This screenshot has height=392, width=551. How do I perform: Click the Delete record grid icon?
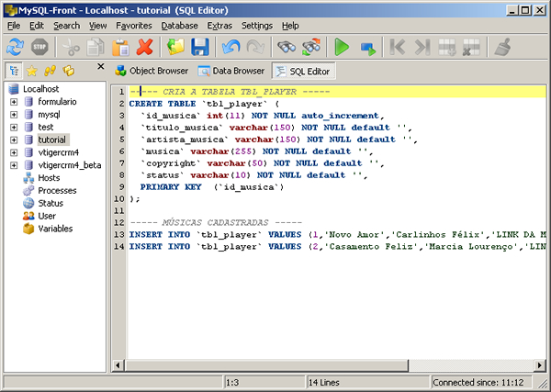(471, 47)
